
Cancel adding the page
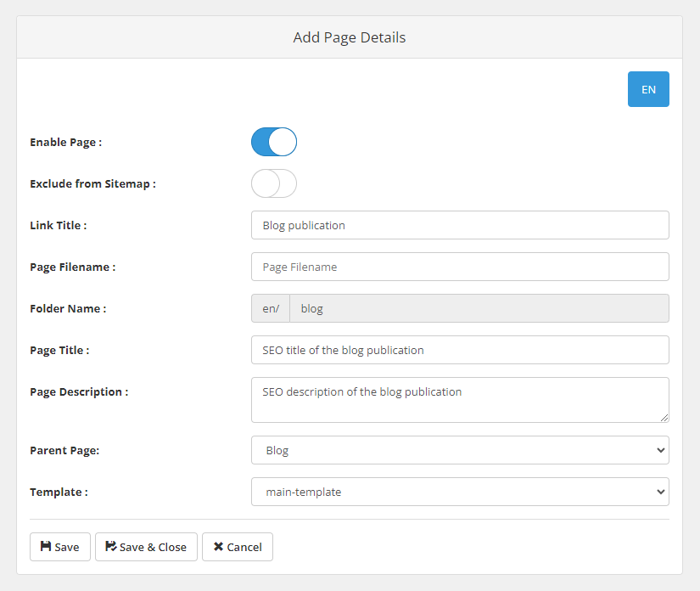point(238,547)
